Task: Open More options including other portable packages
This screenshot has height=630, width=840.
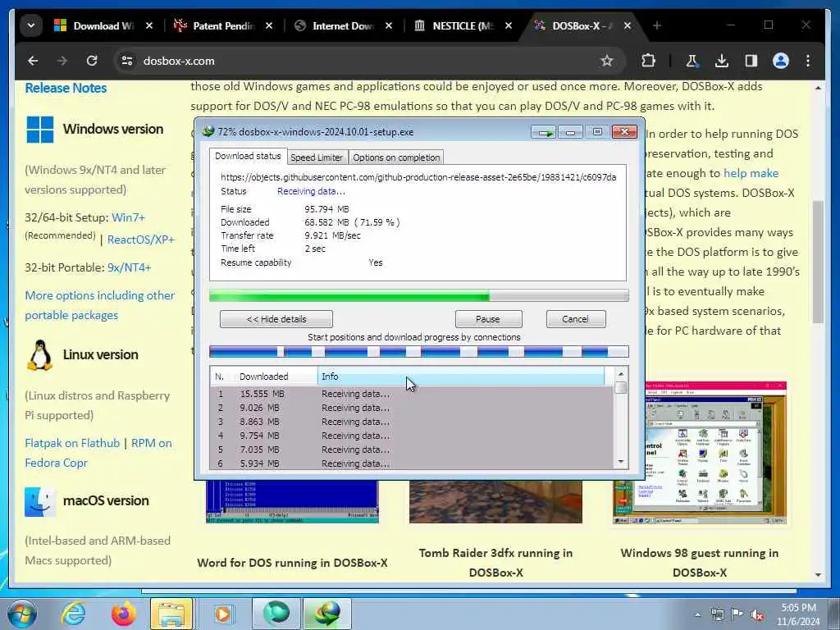Action: 99,305
